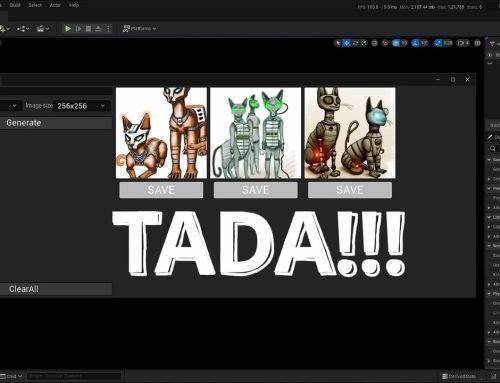Click the Details panel search icon
The width and height of the screenshot is (500, 383).
[x=493, y=148]
